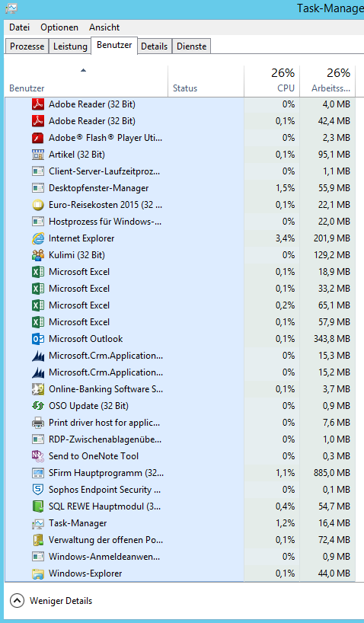Click the 885,0 MB memory value
The height and width of the screenshot is (623, 364).
pos(331,473)
